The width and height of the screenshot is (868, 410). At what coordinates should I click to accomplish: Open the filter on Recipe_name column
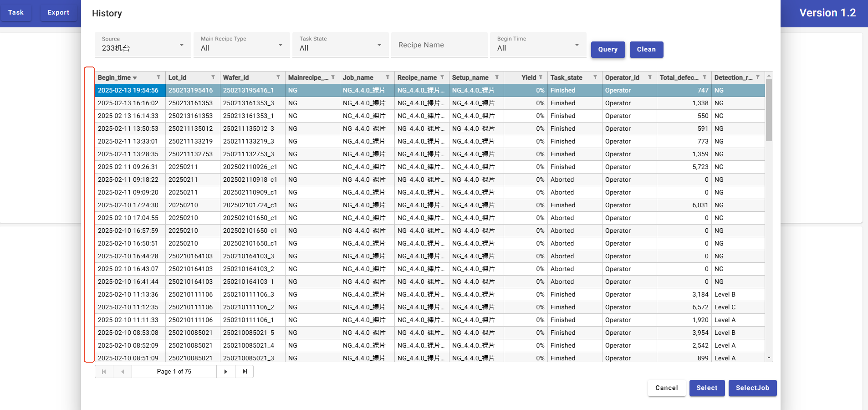pyautogui.click(x=442, y=77)
